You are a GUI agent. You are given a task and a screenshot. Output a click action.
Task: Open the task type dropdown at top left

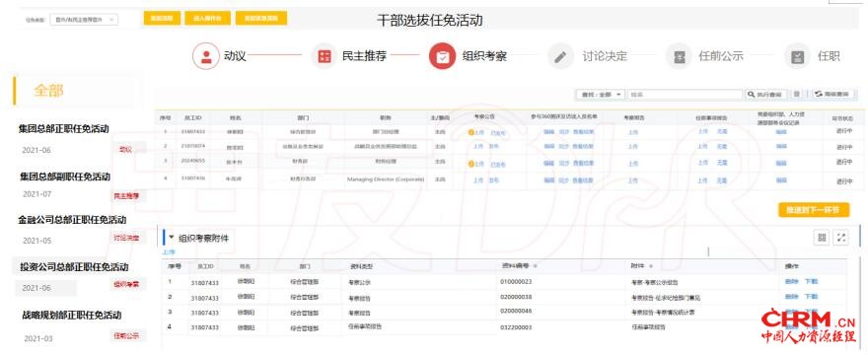pyautogui.click(x=84, y=20)
